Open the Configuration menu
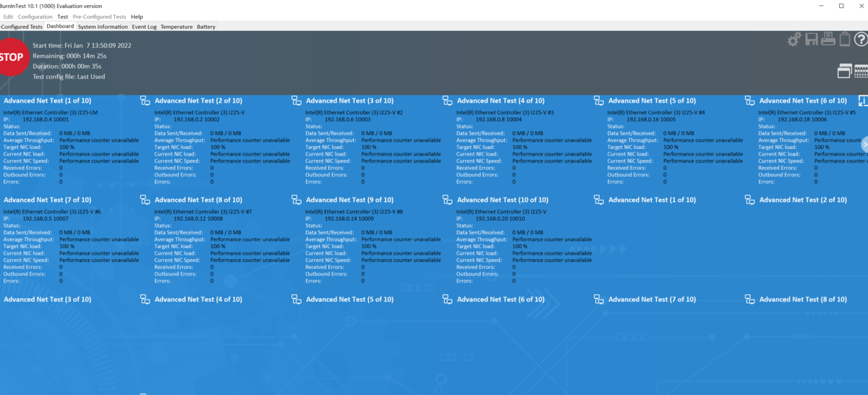 point(35,17)
